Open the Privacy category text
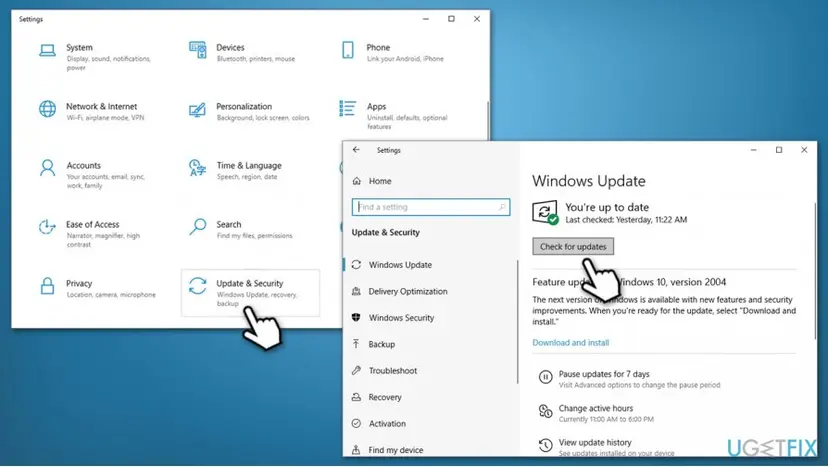Screen dimensions: 828x467 [79, 283]
